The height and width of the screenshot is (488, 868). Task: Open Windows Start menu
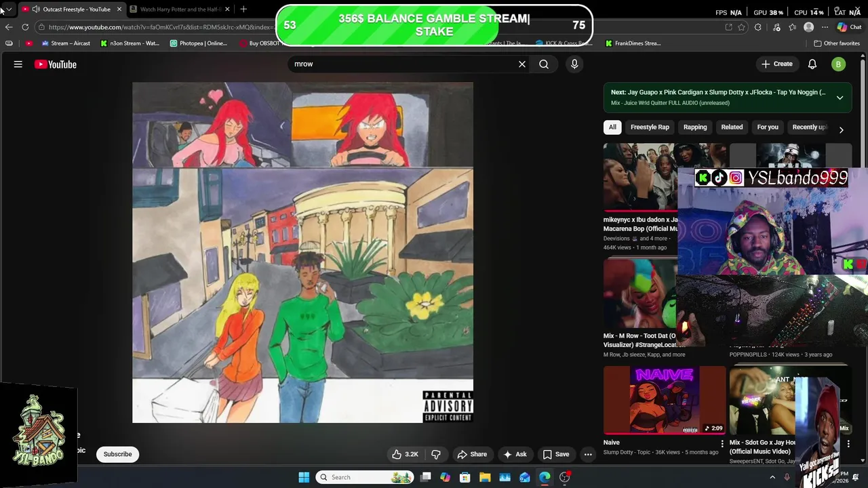click(x=304, y=477)
